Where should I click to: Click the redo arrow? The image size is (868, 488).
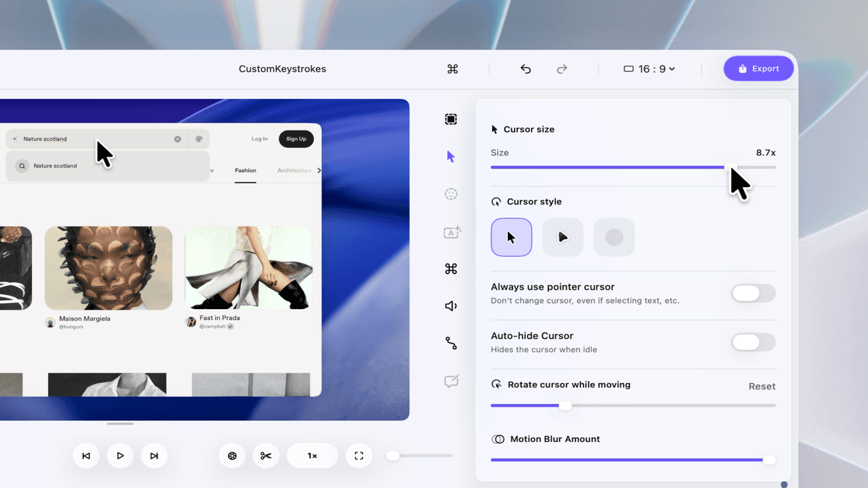tap(561, 69)
